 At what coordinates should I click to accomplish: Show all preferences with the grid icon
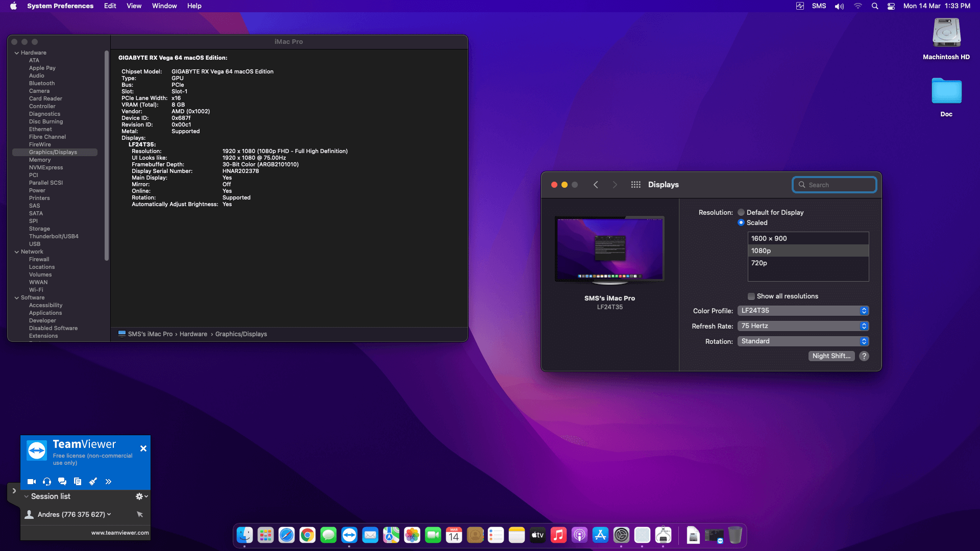click(x=635, y=185)
